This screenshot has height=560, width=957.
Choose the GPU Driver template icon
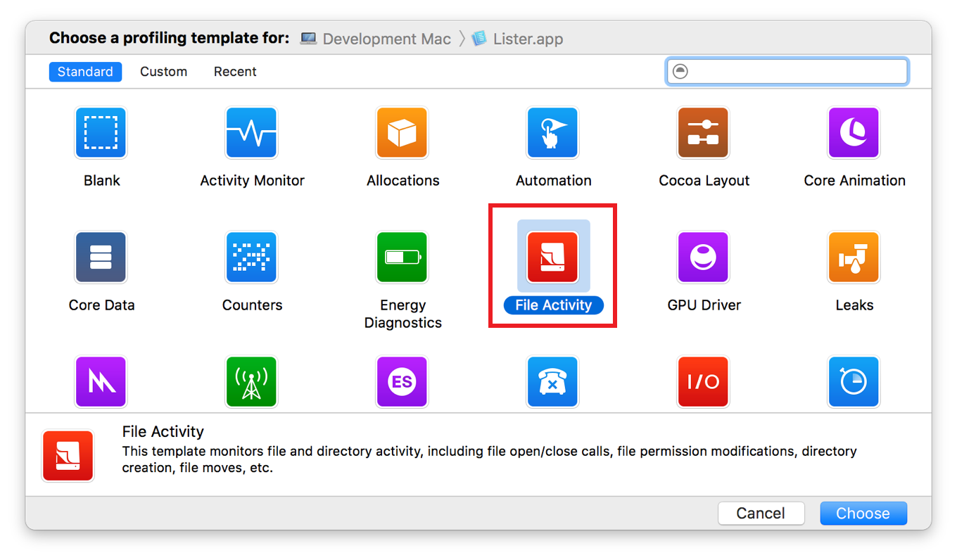point(703,257)
